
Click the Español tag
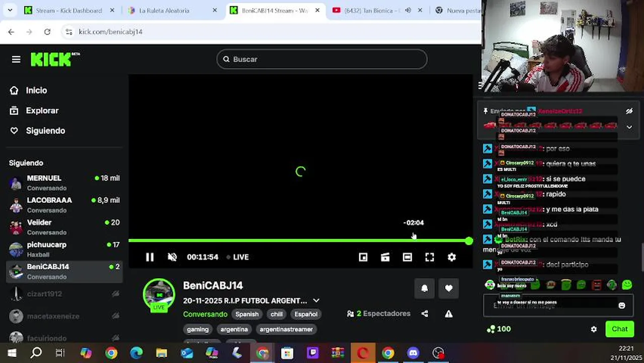(306, 314)
